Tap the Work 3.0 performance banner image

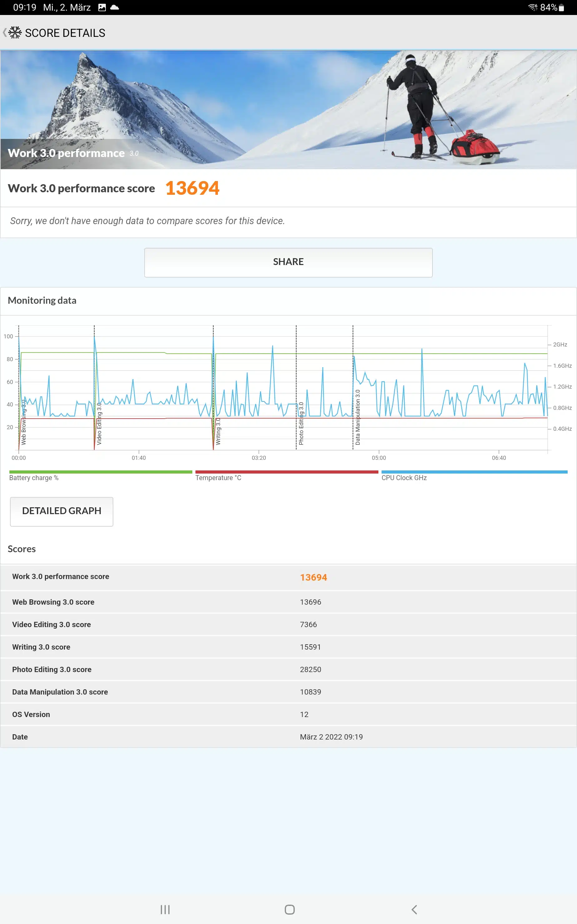coord(288,110)
